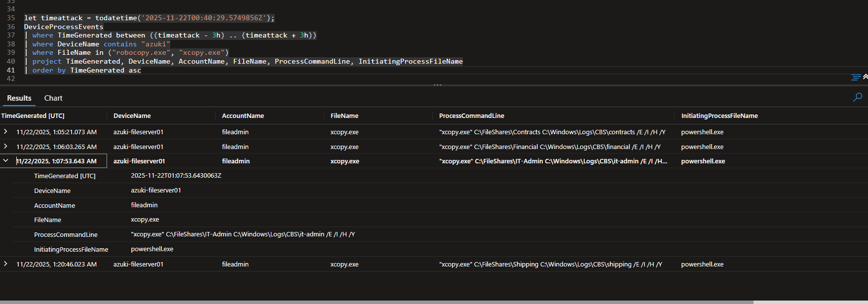Select the truncated IT-Admin command line cell
This screenshot has height=304, width=868.
[x=553, y=161]
